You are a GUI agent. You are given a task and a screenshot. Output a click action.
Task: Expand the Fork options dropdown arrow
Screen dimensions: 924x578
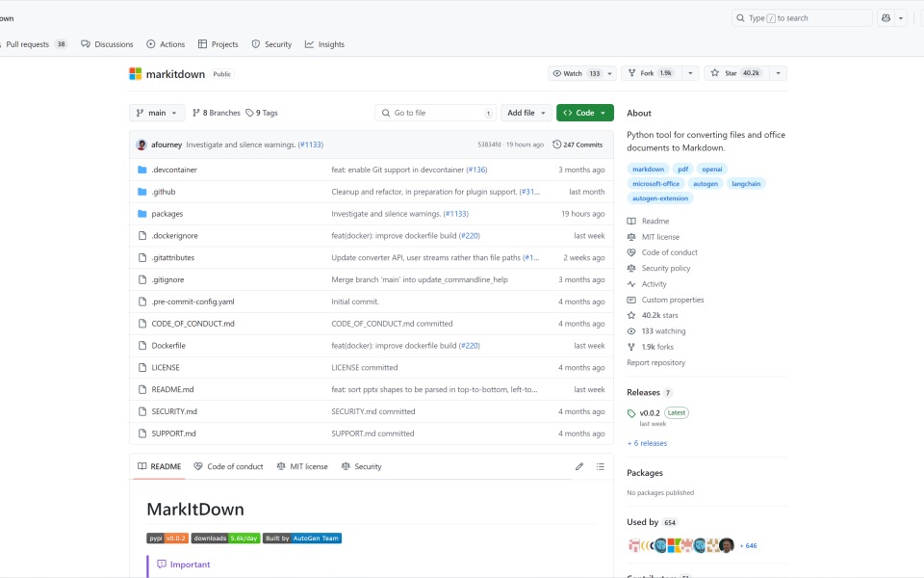point(691,73)
